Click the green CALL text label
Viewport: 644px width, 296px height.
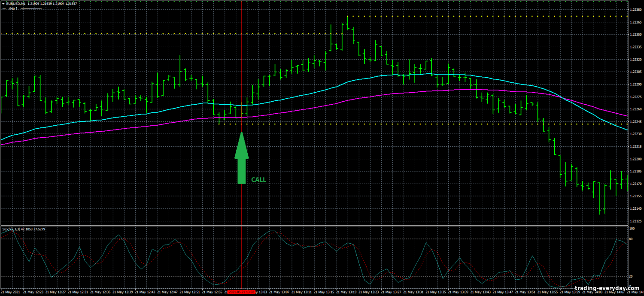pyautogui.click(x=258, y=180)
